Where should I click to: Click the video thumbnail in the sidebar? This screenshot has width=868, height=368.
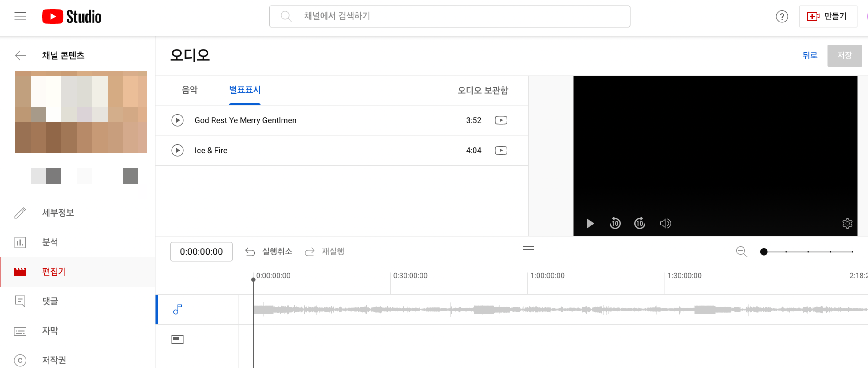81,112
